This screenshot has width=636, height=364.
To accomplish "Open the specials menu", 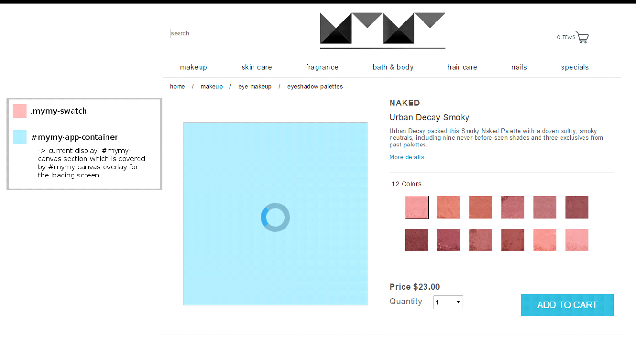I will coord(575,67).
